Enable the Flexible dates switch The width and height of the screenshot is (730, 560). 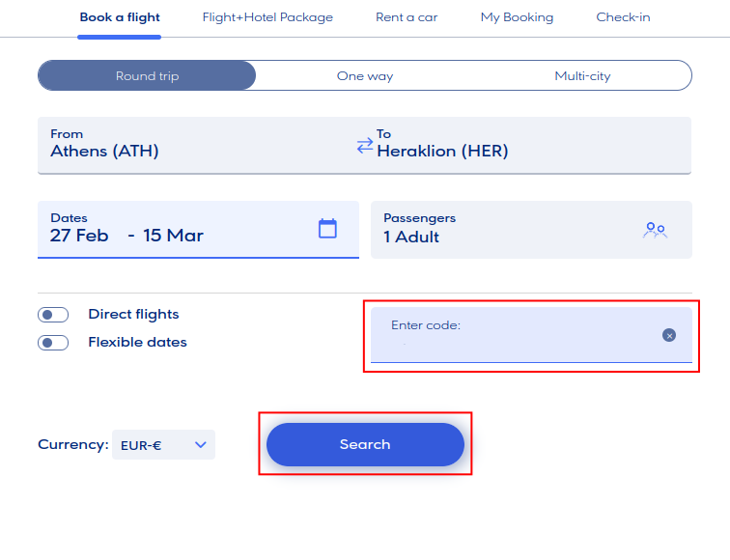tap(53, 343)
